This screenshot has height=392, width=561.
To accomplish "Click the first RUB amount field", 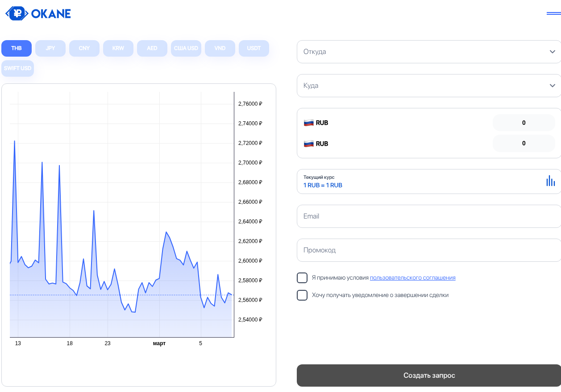I will [x=524, y=123].
